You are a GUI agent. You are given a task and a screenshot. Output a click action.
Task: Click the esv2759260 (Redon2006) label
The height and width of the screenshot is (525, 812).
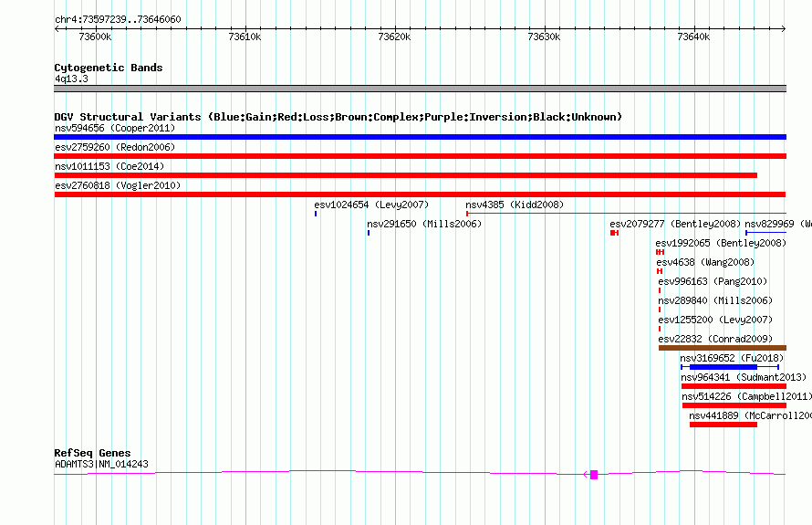pos(115,147)
